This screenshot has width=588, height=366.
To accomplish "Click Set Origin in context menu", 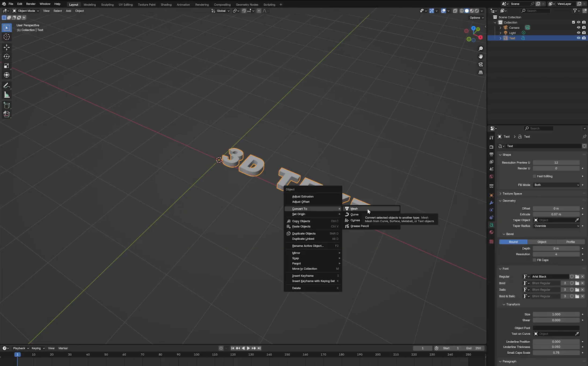I will coord(313,214).
